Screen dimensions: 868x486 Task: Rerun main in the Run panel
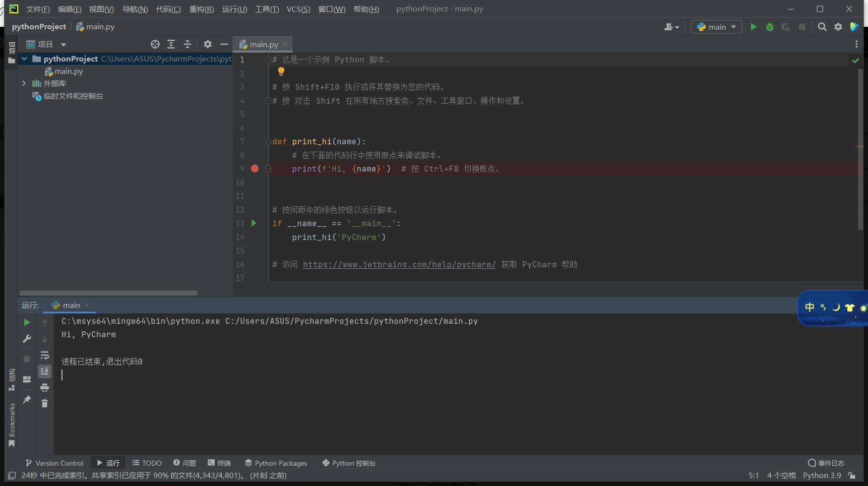click(x=27, y=322)
